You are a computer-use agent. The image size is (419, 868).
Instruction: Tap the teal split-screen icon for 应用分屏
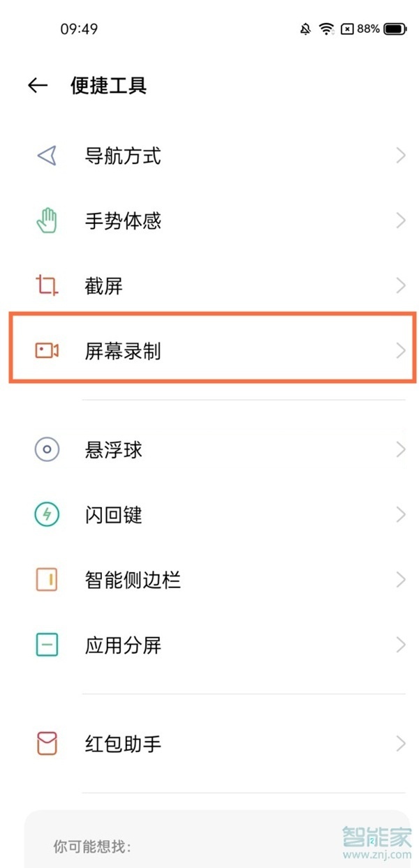pos(46,645)
